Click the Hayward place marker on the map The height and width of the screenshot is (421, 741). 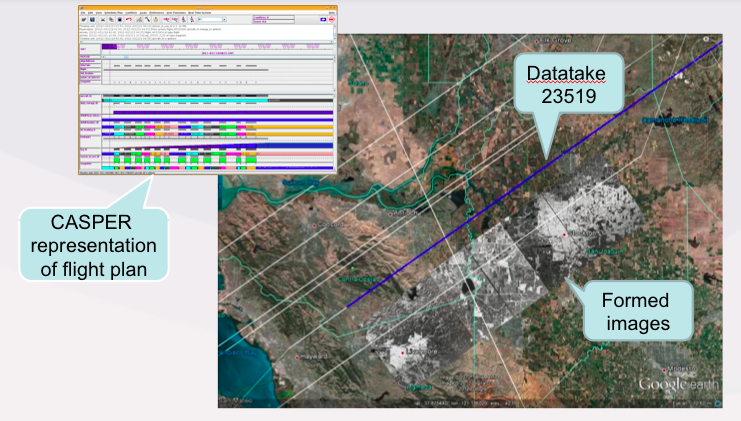pyautogui.click(x=297, y=358)
